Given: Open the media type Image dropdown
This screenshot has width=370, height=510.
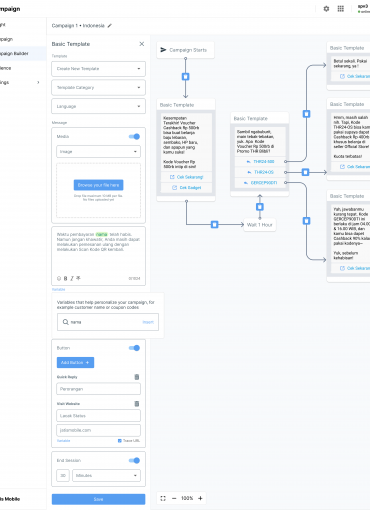Looking at the screenshot, I should coord(99,152).
